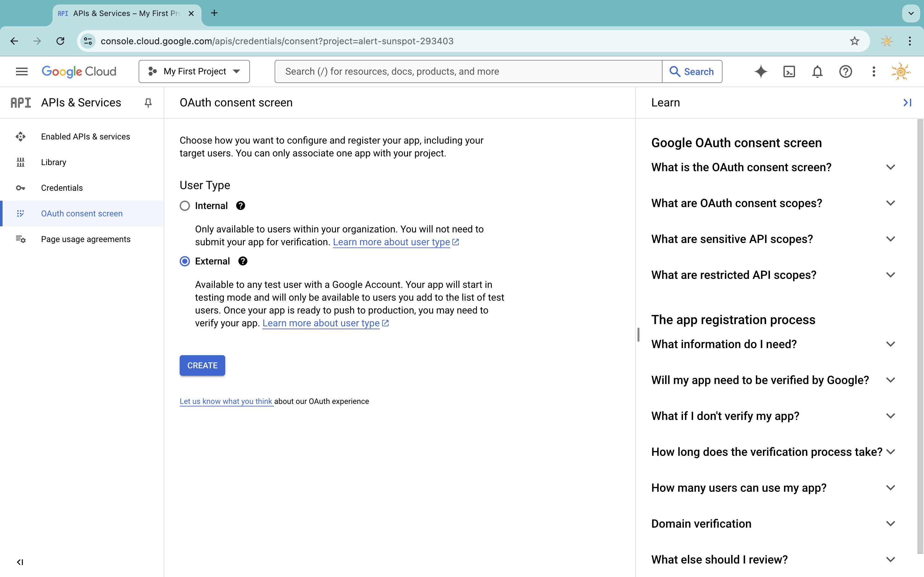The image size is (924, 577).
Task: Click the search icon in toolbar
Action: pyautogui.click(x=674, y=71)
